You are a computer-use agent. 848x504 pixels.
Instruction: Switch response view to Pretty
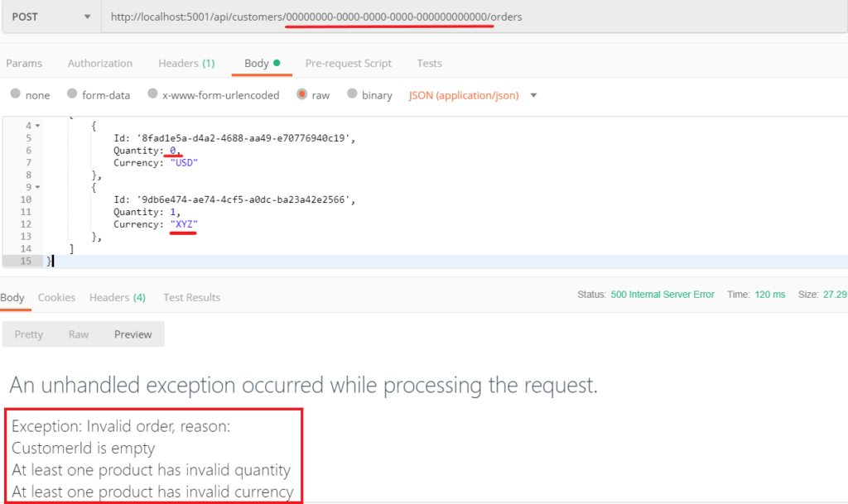(x=29, y=334)
